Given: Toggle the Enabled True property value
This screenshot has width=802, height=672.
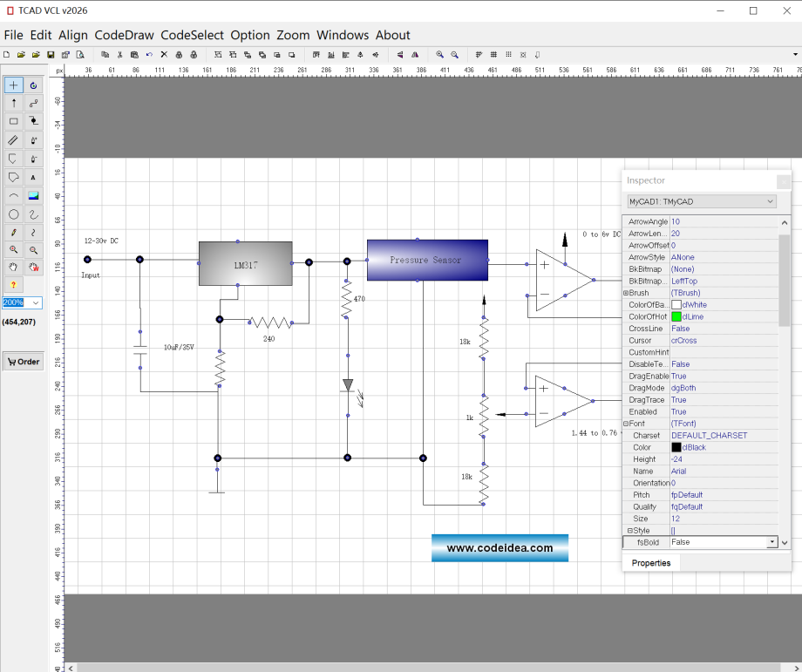Looking at the screenshot, I should pos(678,412).
